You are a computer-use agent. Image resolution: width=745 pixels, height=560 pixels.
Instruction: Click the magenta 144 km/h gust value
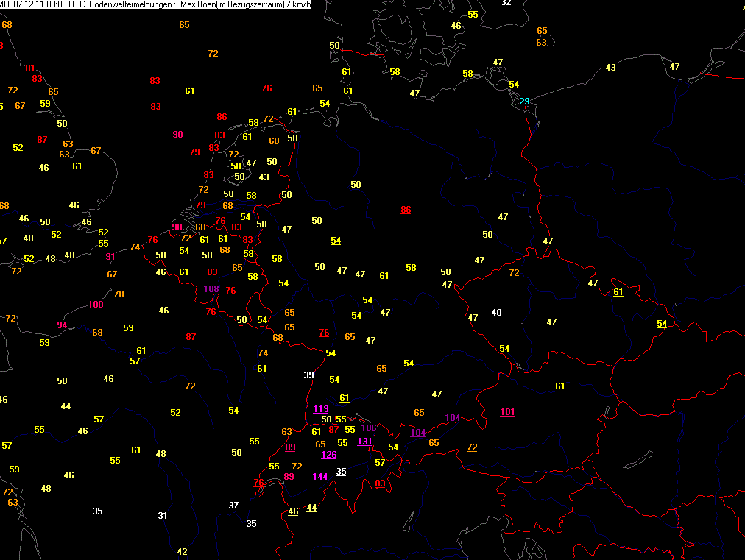pos(319,476)
